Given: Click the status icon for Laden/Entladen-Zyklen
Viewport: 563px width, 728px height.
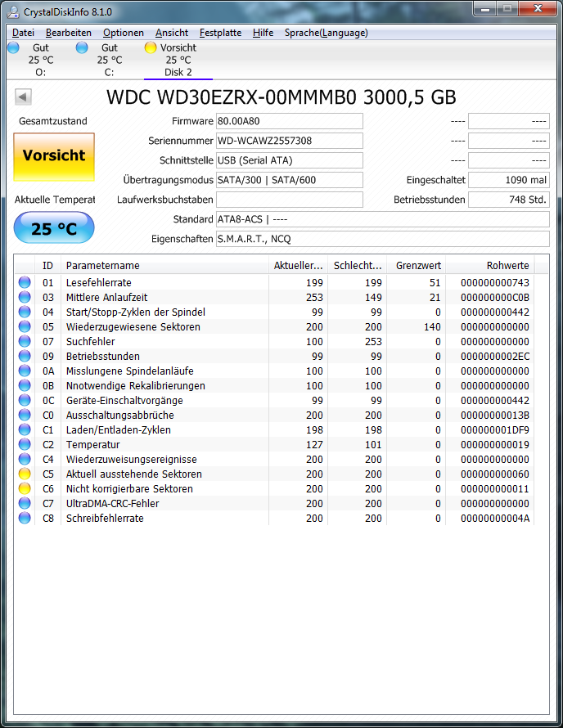Looking at the screenshot, I should (25, 429).
